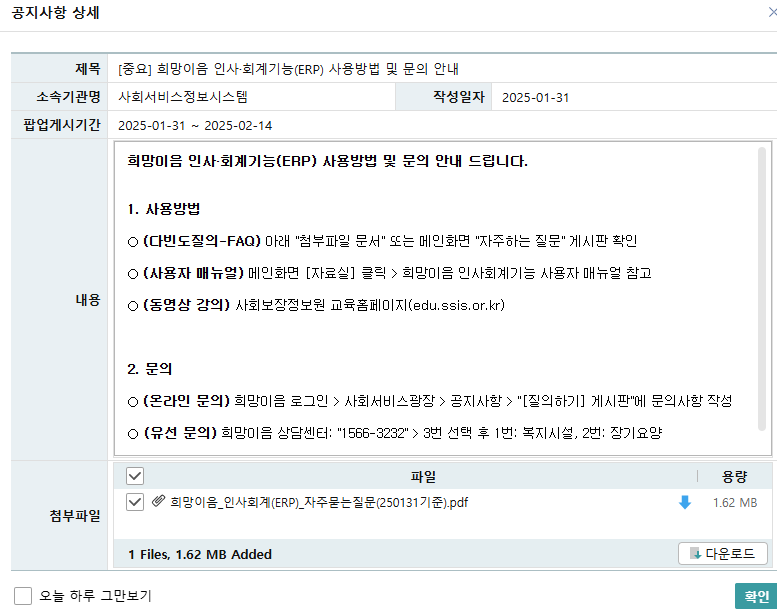
Task: Open the 희망이음_인사회계(ERP) PDF attachment filename
Action: (x=319, y=502)
